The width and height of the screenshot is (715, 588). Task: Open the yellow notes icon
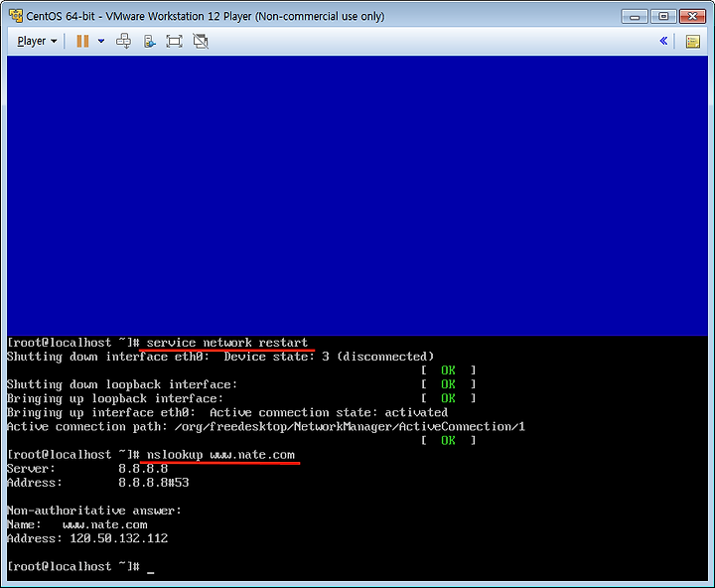[693, 42]
